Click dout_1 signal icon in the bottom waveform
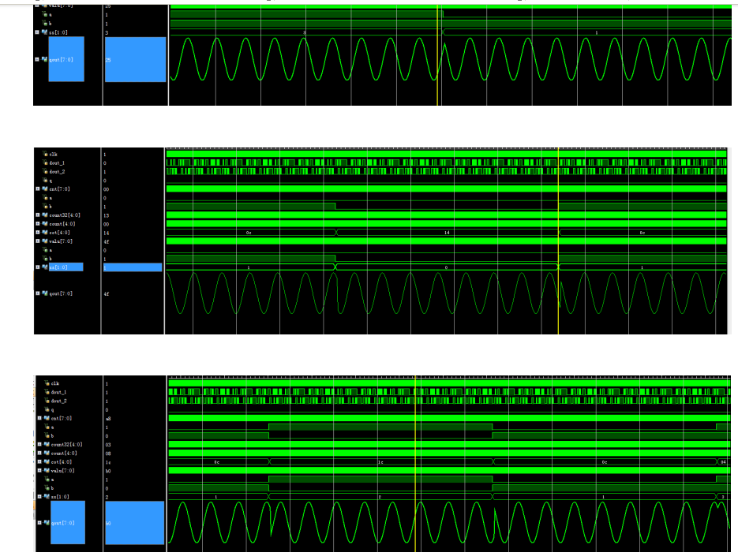This screenshot has height=560, width=738. click(x=47, y=392)
